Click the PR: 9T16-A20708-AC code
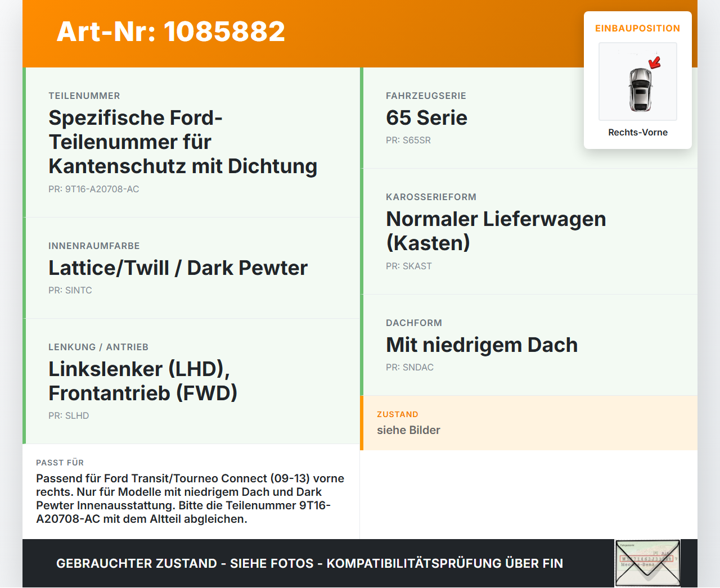Viewport: 720px width, 588px height. click(x=94, y=189)
